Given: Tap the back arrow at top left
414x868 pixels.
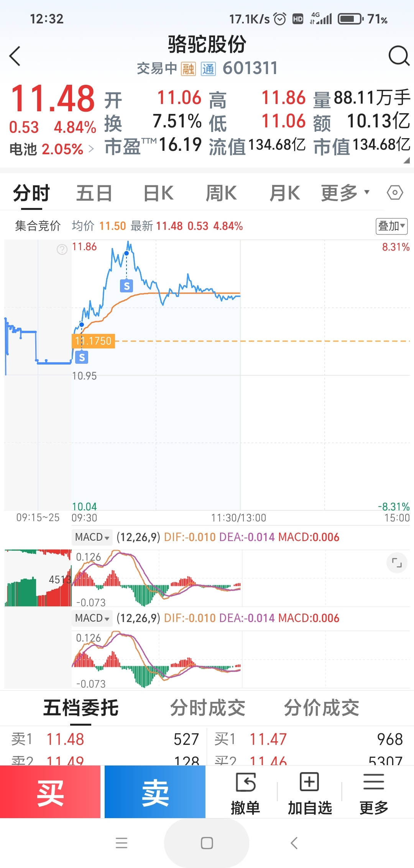Looking at the screenshot, I should click(x=15, y=56).
